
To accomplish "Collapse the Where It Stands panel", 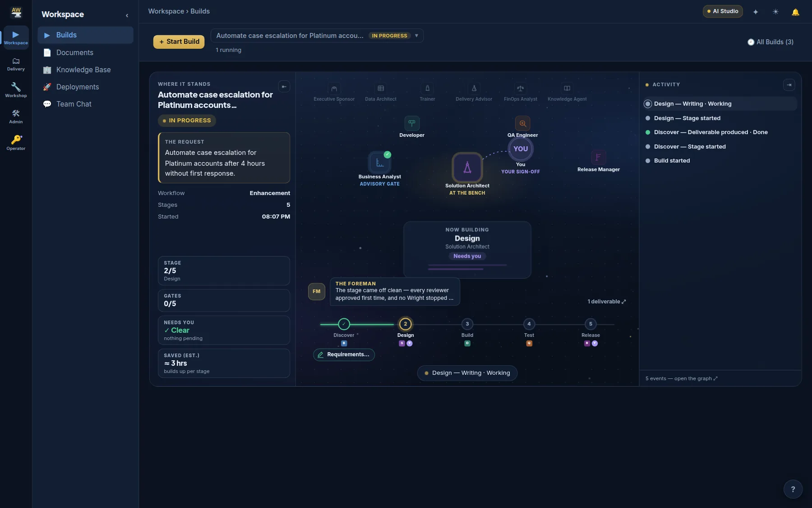I will click(284, 87).
